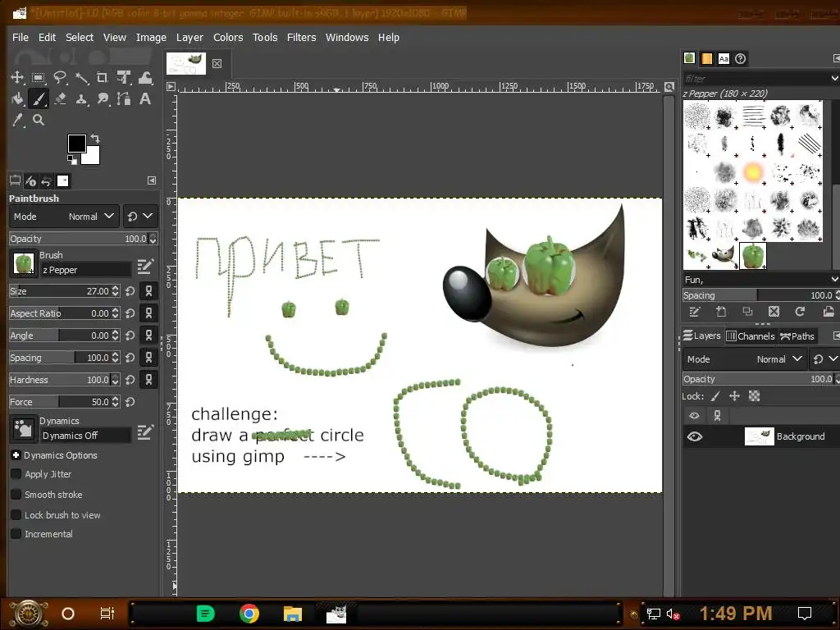The height and width of the screenshot is (630, 840).
Task: Turn on Smooth stroke option
Action: (16, 495)
